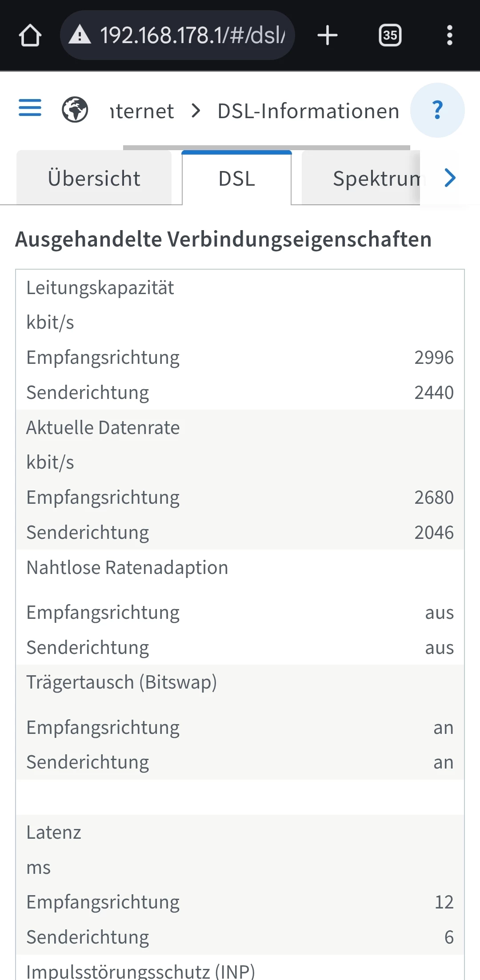Go to the Internet breadcrumb link

pos(142,111)
